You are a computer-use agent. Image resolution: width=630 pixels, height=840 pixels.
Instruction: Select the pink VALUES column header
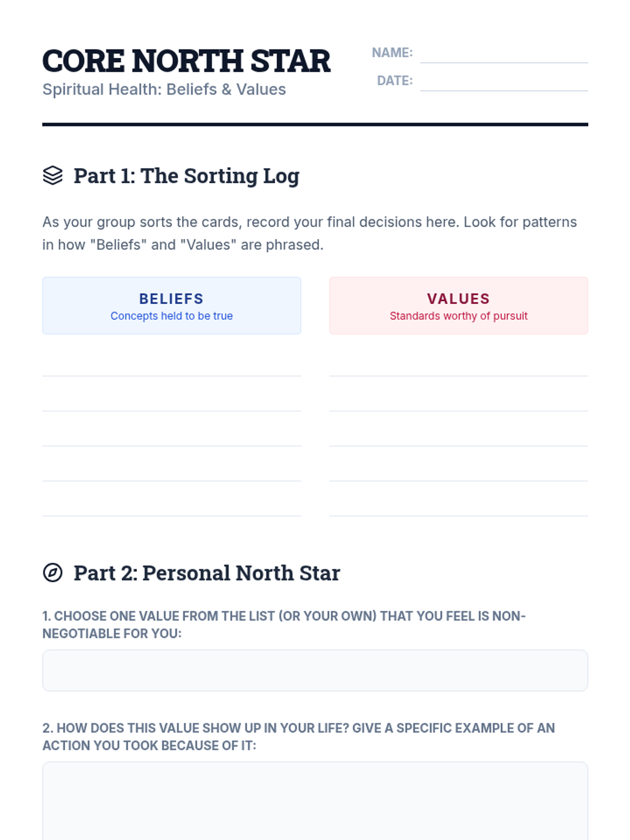click(x=458, y=306)
